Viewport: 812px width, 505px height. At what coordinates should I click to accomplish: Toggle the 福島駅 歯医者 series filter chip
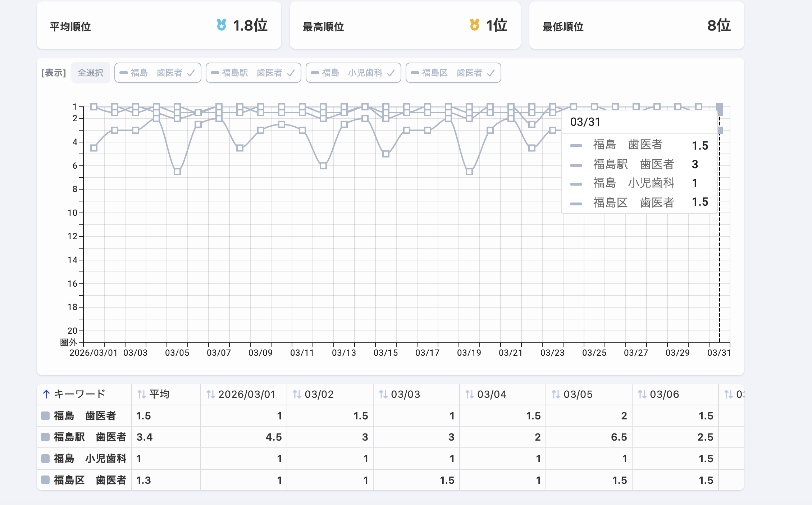253,73
